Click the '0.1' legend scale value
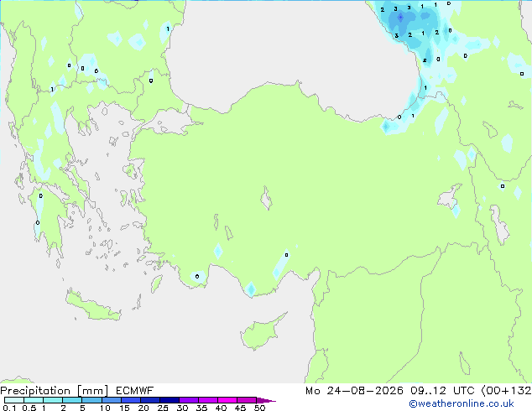The height and width of the screenshot is (411, 532). click(x=9, y=408)
